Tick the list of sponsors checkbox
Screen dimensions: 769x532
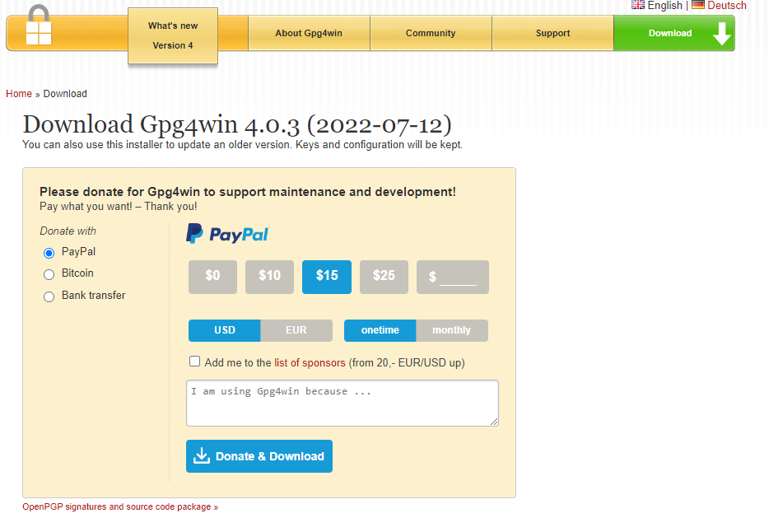[x=194, y=362]
